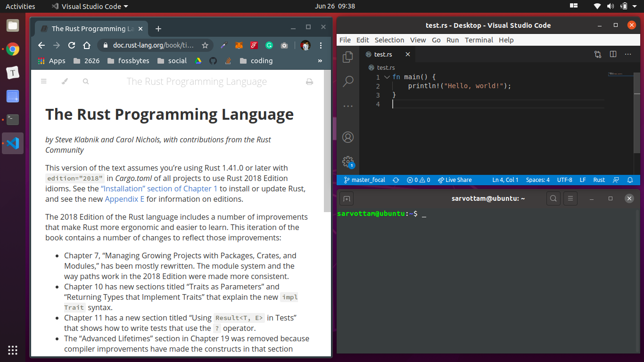Split the VS Code editor right
Screen dimensions: 644x362
(613, 54)
